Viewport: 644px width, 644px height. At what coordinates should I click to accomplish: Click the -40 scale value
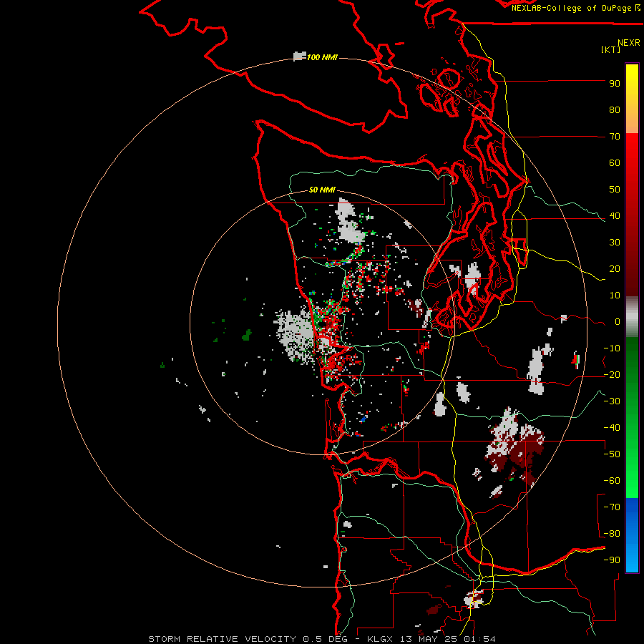point(612,428)
